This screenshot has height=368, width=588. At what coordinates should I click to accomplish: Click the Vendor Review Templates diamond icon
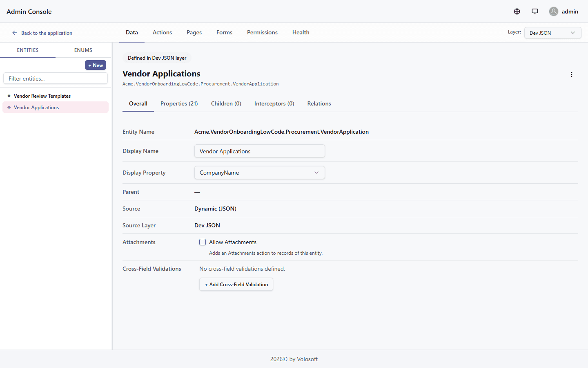coord(9,96)
